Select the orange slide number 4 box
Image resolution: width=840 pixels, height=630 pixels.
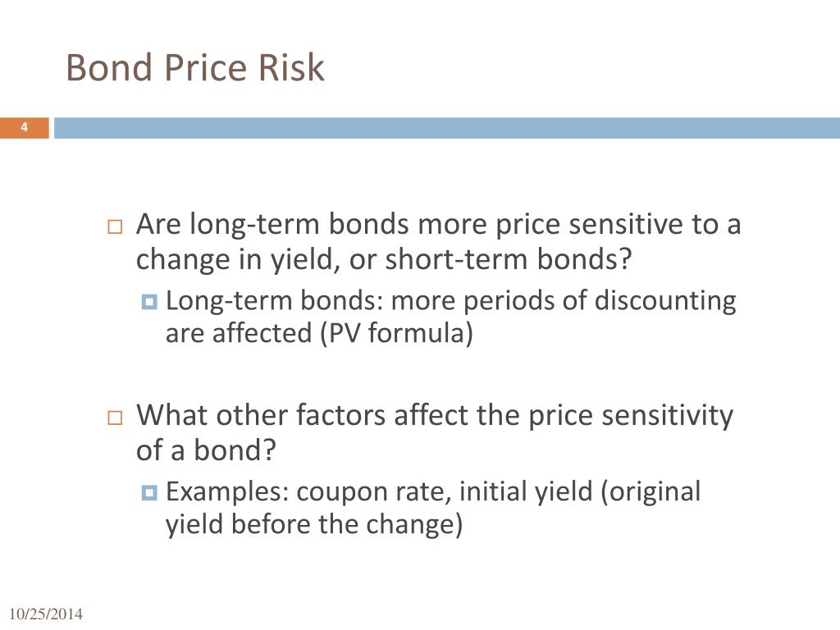point(24,127)
